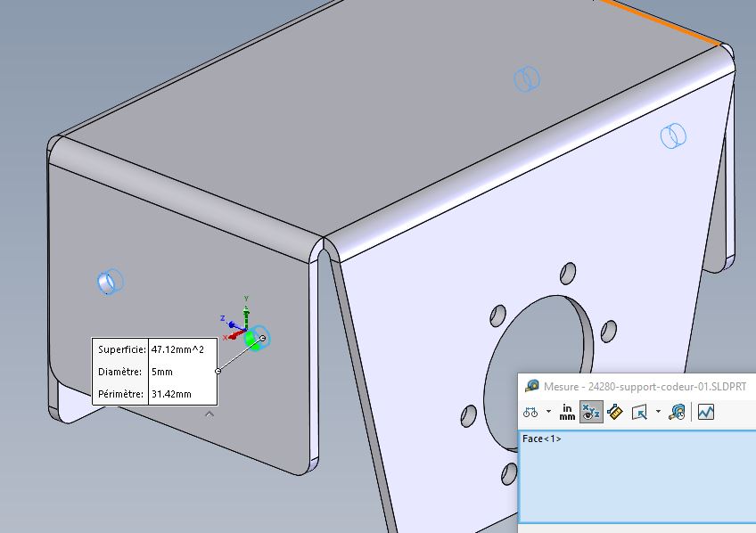
Task: Click the Mesure tape-measure icon in title bar
Action: pos(532,386)
